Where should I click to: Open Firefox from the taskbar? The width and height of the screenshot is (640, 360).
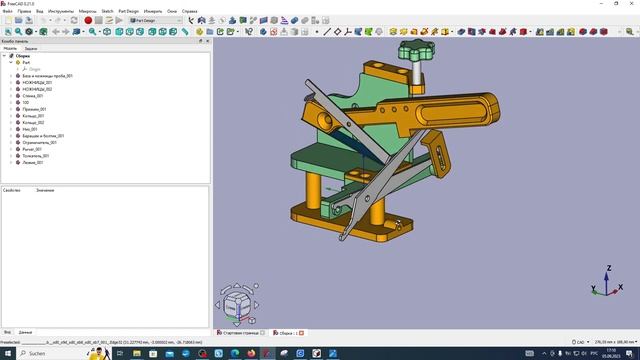click(251, 353)
